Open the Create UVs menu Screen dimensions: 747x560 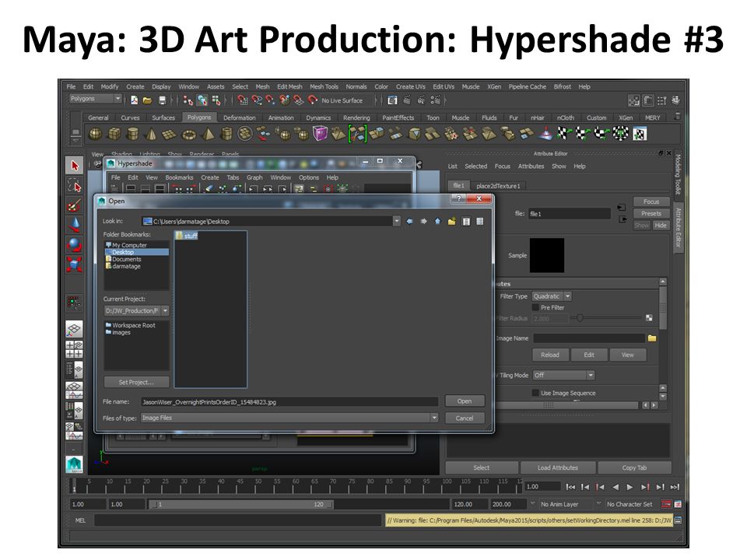tap(411, 86)
